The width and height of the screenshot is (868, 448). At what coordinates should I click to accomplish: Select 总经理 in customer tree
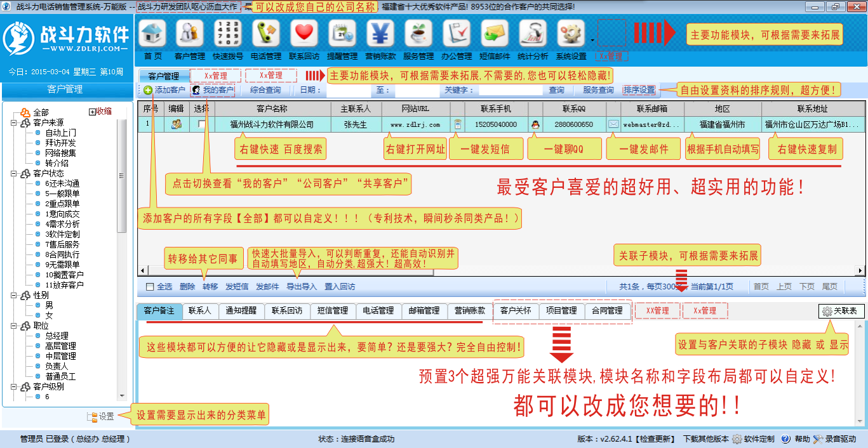pyautogui.click(x=57, y=336)
